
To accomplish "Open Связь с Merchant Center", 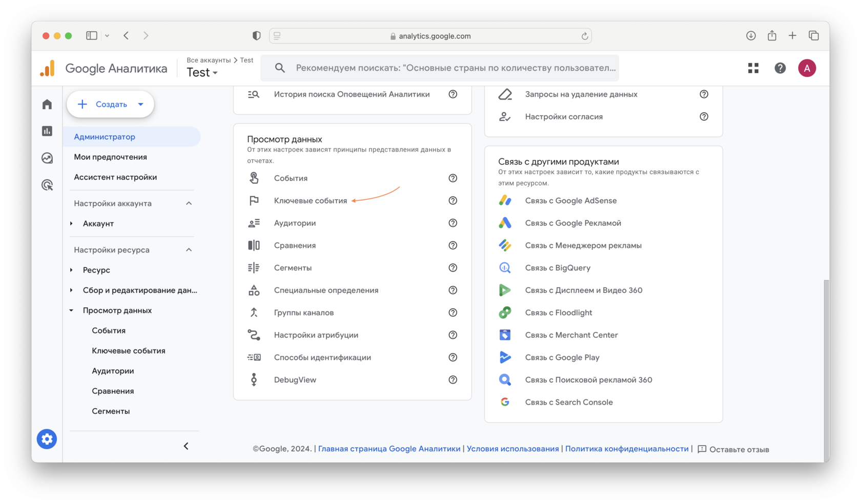I will [x=571, y=335].
